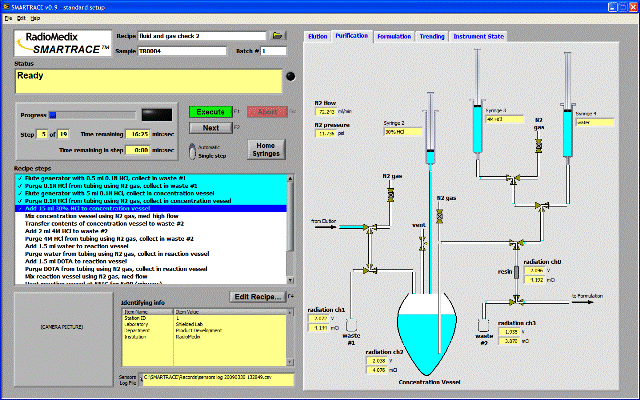Toggle the Automatic / Single step switch
640x400 pixels.
tap(193, 150)
